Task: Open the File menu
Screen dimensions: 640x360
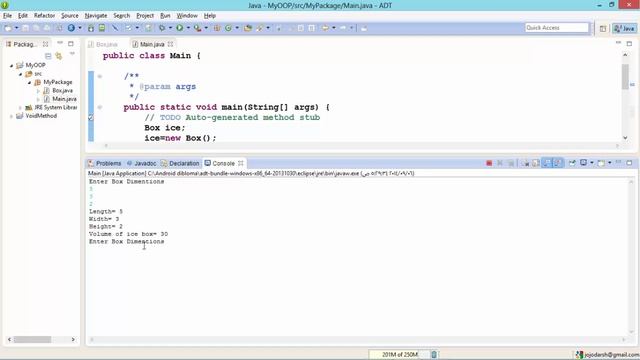Action: coord(7,16)
